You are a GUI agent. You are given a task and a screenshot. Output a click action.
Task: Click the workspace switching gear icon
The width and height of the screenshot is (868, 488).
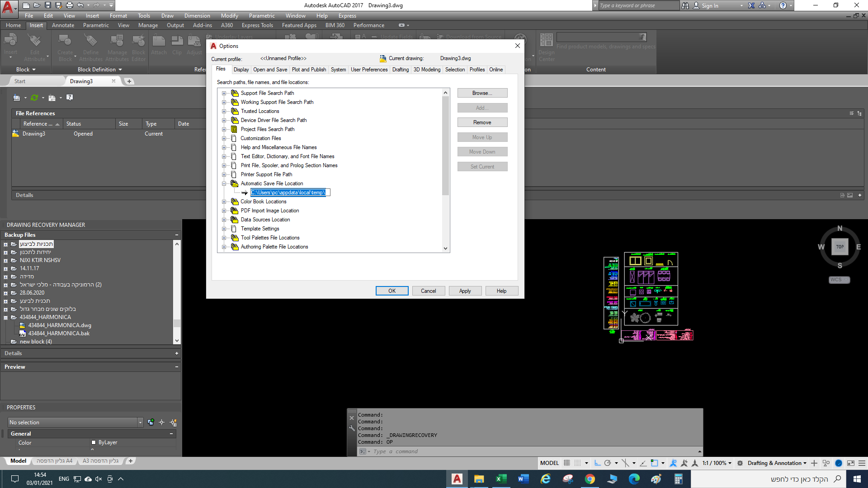click(740, 463)
